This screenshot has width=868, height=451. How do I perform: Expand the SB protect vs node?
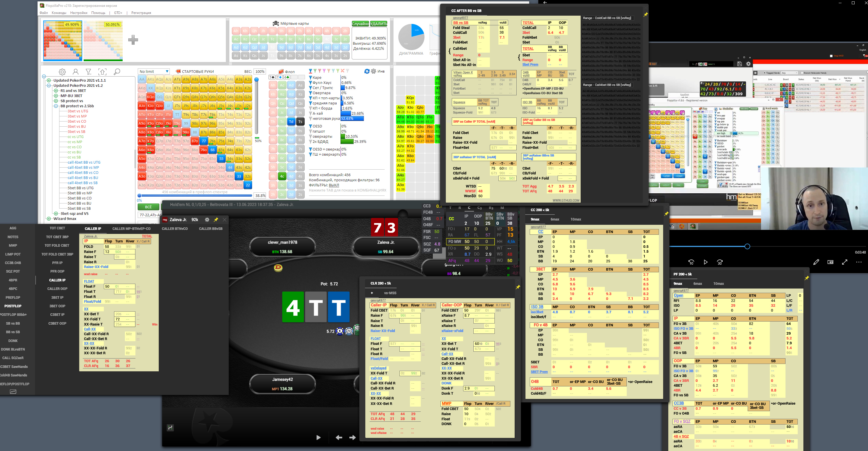pyautogui.click(x=56, y=101)
